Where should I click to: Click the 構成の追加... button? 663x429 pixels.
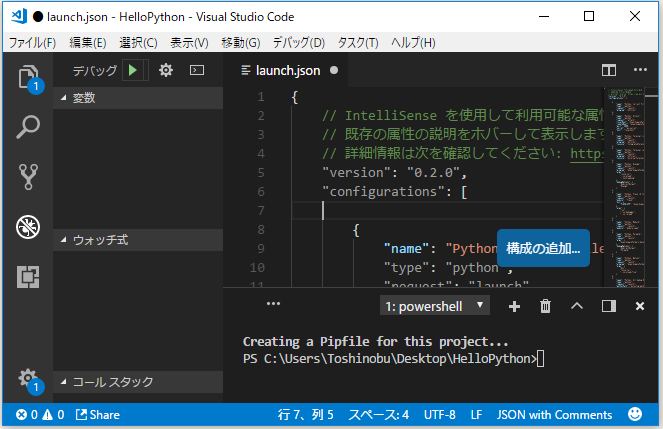coord(543,248)
